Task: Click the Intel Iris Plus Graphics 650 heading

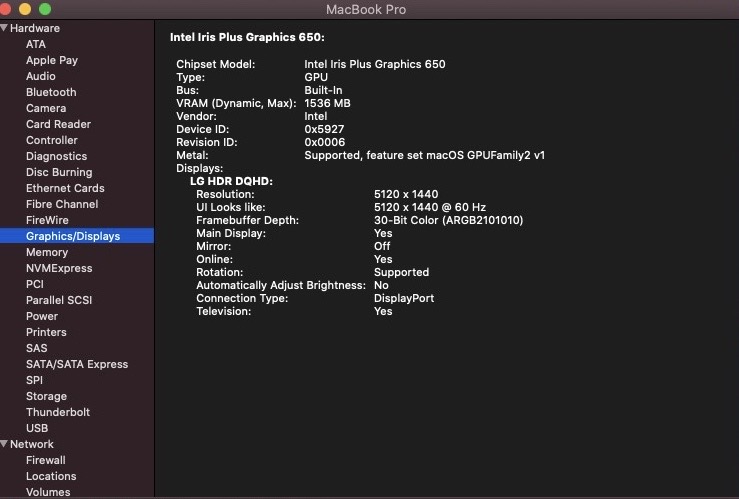Action: (247, 37)
